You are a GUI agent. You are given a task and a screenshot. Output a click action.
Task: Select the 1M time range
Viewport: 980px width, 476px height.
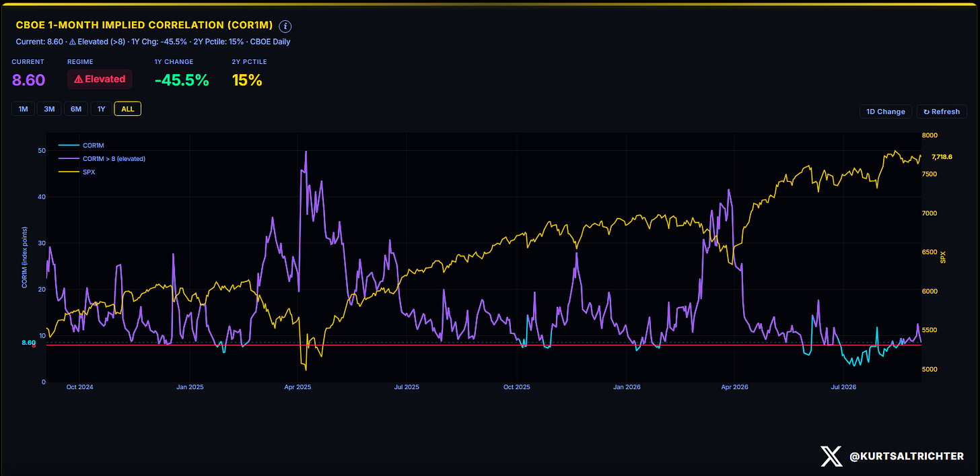(x=23, y=109)
